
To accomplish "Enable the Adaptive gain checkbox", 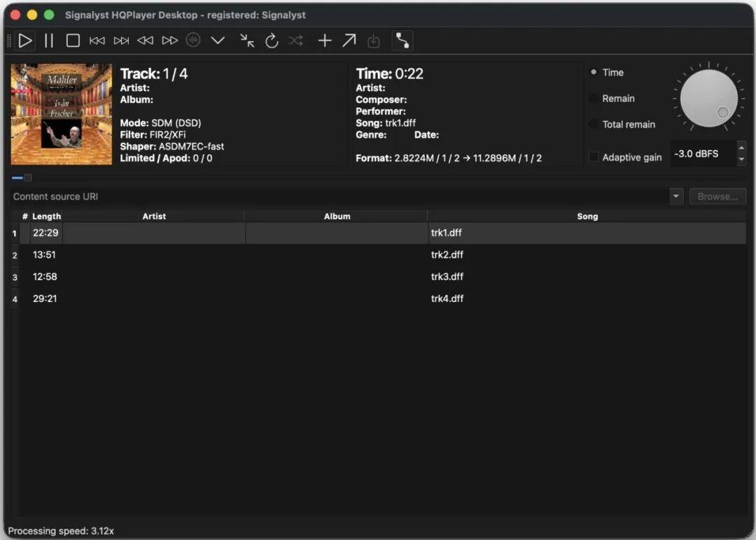I will coord(594,157).
